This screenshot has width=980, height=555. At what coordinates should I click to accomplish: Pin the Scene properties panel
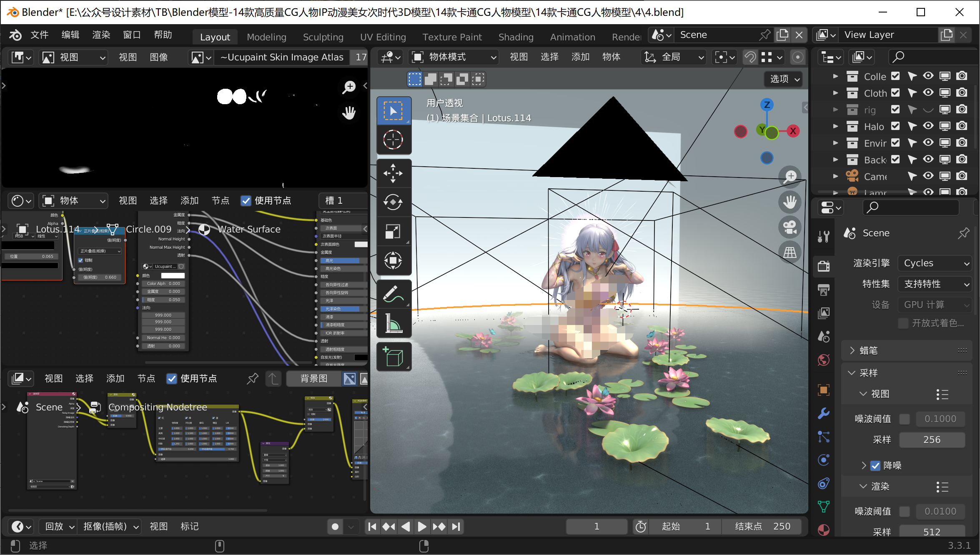tap(963, 233)
